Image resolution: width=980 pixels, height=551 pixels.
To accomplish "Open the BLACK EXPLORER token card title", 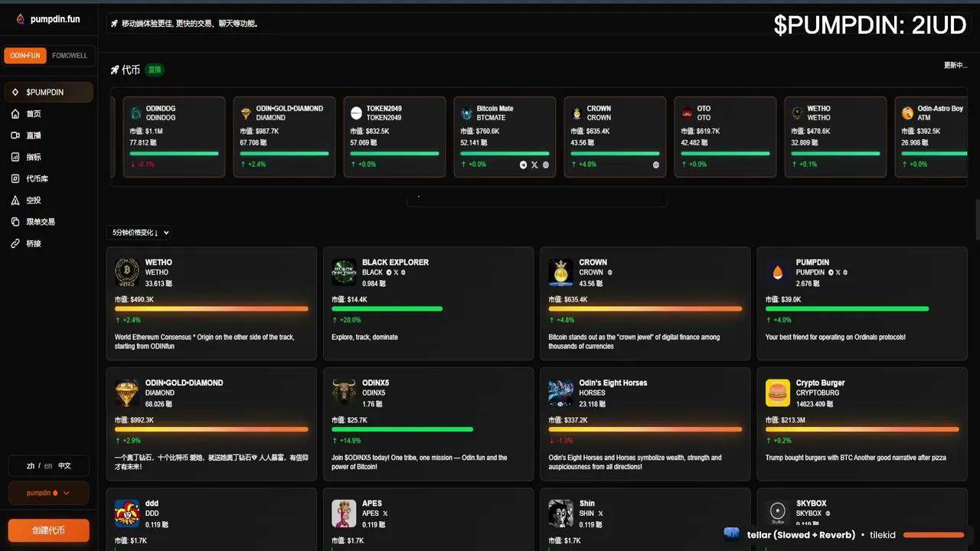I will [395, 262].
